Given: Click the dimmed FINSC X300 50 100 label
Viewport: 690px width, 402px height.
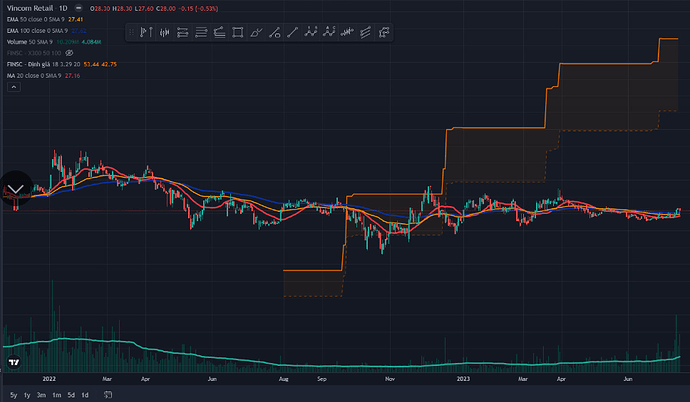Looking at the screenshot, I should tap(34, 53).
